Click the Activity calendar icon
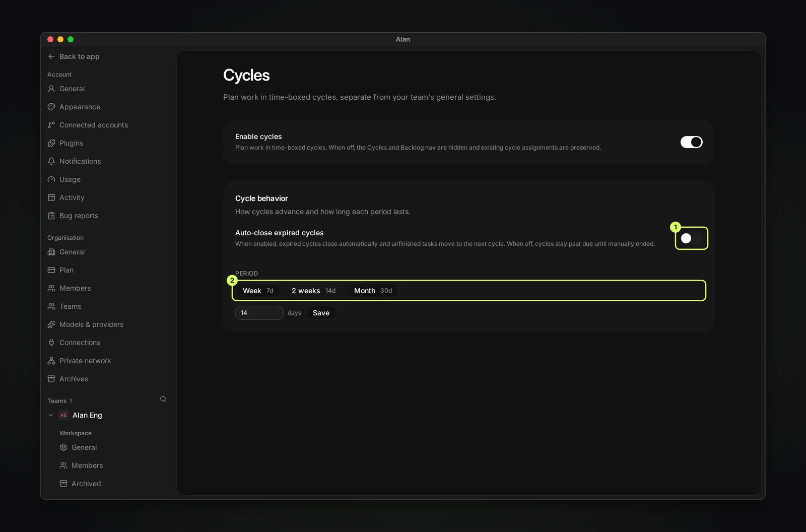This screenshot has width=806, height=532. [x=51, y=197]
